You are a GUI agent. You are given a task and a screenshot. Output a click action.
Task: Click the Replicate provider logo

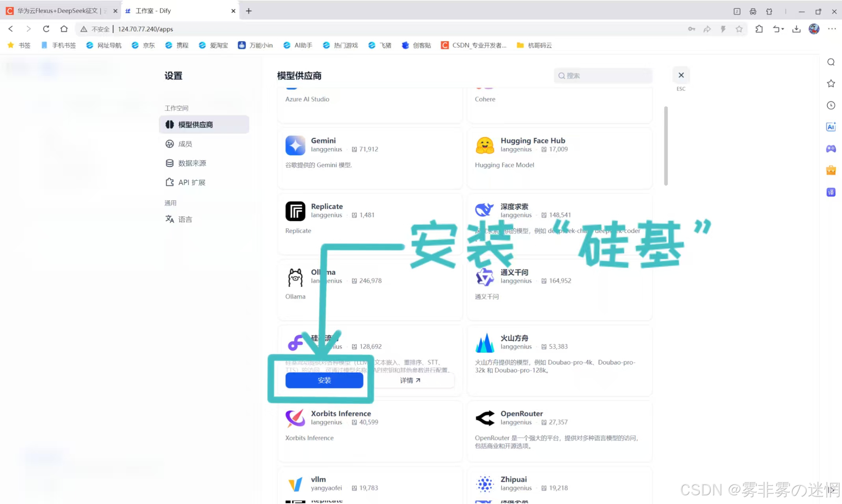[x=295, y=211]
